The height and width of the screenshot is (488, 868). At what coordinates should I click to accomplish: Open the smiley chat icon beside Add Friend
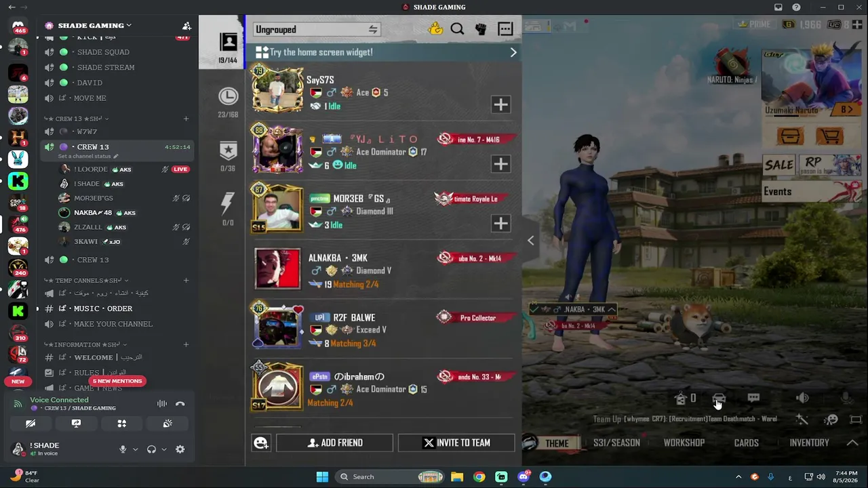click(261, 443)
